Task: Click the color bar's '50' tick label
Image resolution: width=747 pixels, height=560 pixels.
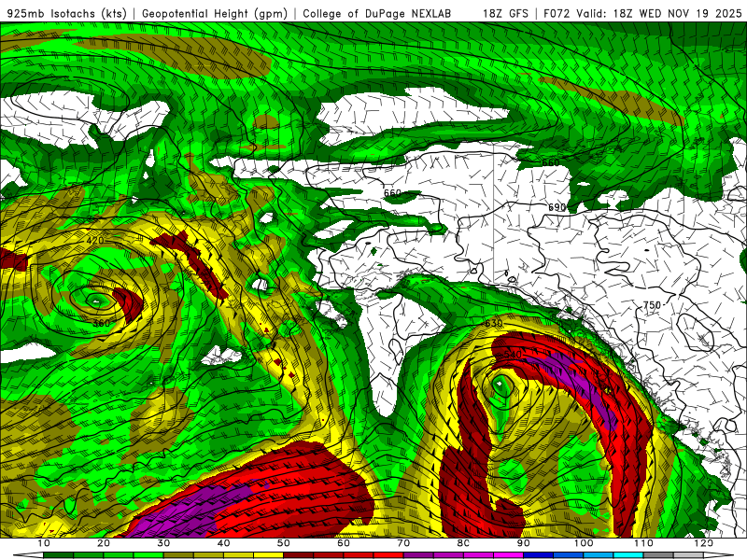Action: tap(284, 543)
